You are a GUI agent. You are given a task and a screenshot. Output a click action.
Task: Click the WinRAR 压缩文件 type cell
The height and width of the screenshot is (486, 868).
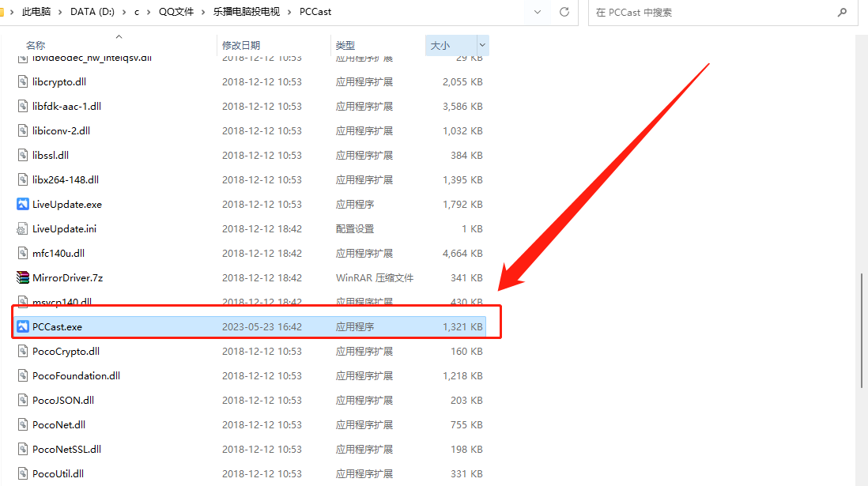click(x=375, y=277)
